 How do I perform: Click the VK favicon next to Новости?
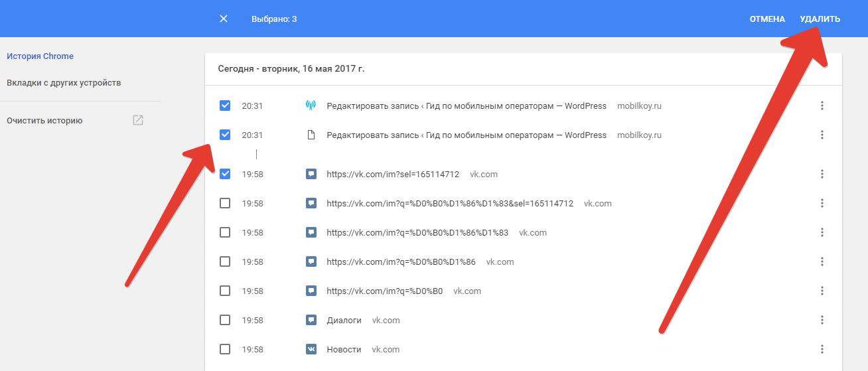click(x=311, y=349)
